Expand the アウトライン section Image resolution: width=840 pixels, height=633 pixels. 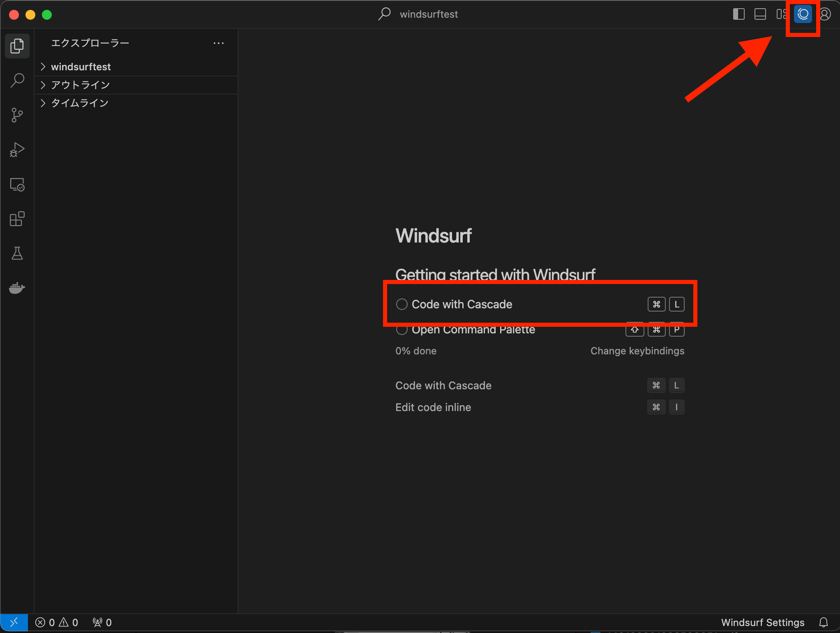click(x=81, y=85)
